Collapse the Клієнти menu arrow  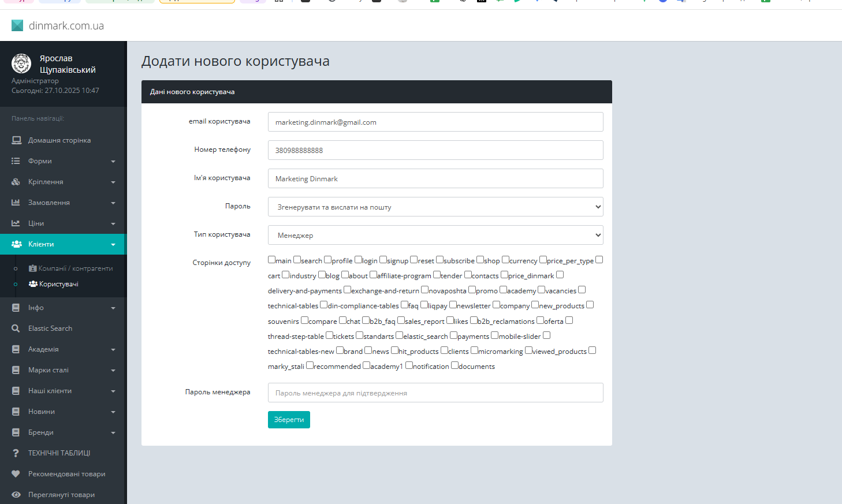click(x=113, y=245)
